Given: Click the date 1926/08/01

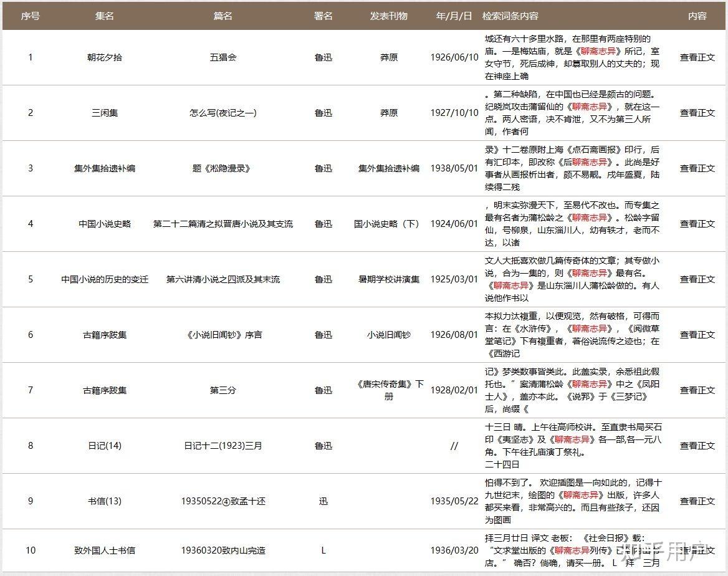Looking at the screenshot, I should tap(454, 335).
